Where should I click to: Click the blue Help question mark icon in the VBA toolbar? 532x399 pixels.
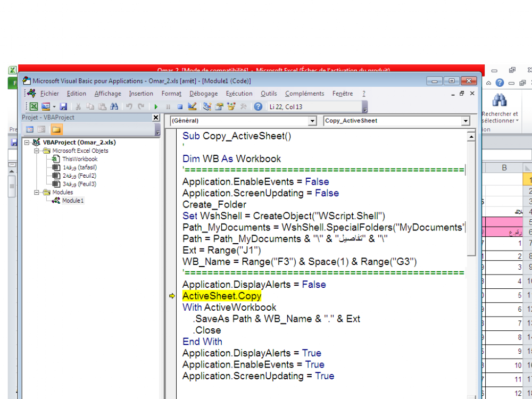258,106
